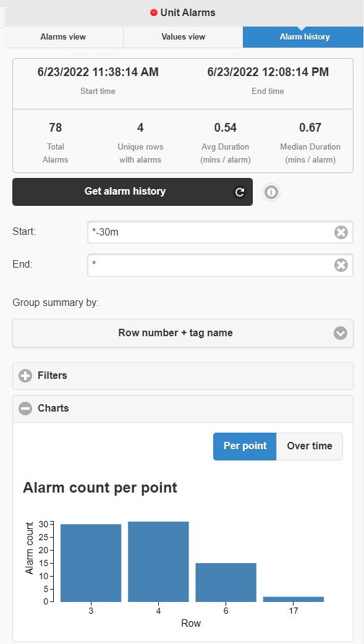Screen dimensions: 364x644
Task: Click inside the Start time input field
Action: (220, 232)
